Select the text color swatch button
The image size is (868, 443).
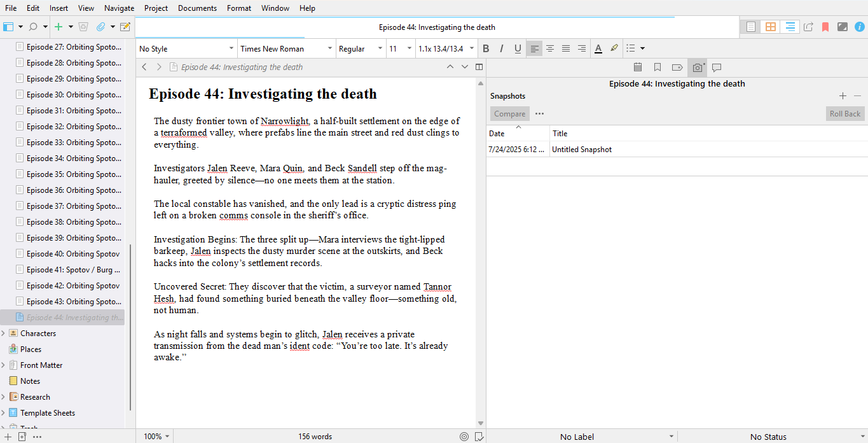(x=598, y=48)
